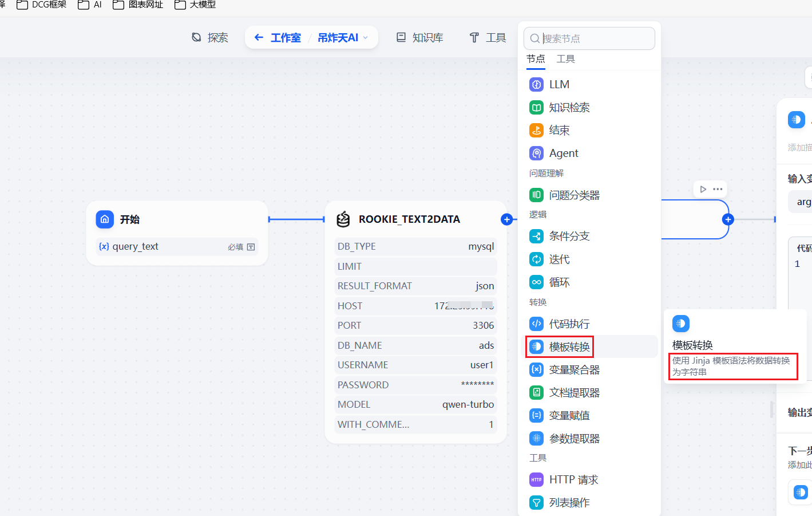The width and height of the screenshot is (812, 516).
Task: Switch to the 工具 tab in node panel
Action: tap(565, 58)
